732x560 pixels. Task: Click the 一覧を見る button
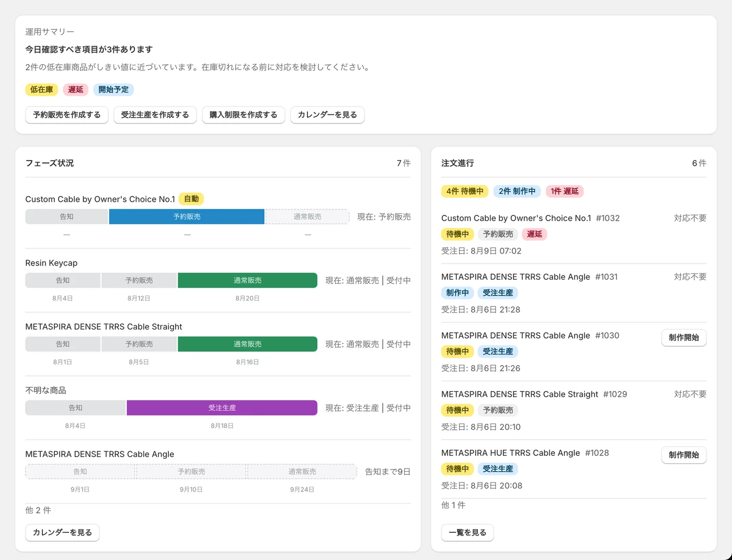(x=467, y=532)
